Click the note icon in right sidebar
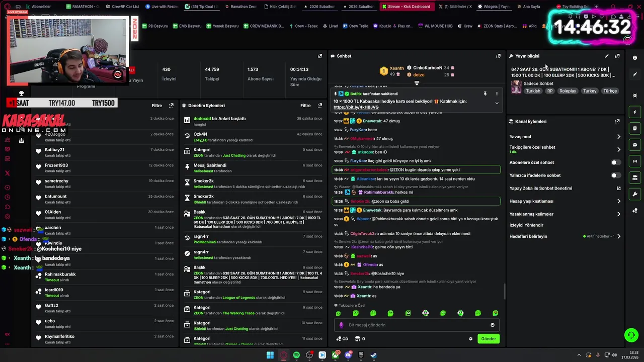The image size is (644, 362). point(635,129)
